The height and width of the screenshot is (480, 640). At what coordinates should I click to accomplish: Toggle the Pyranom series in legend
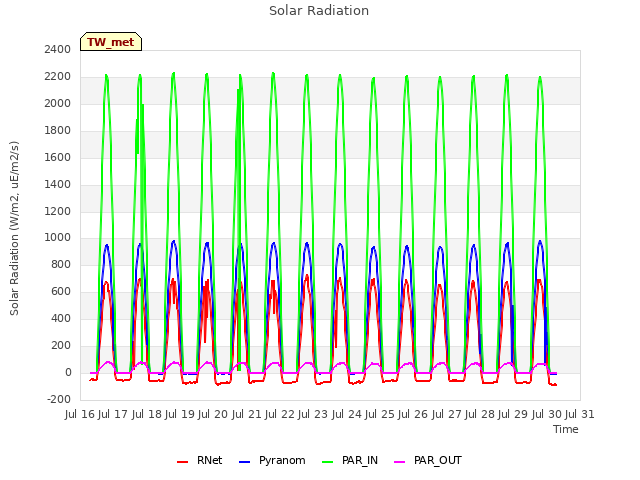[272, 460]
